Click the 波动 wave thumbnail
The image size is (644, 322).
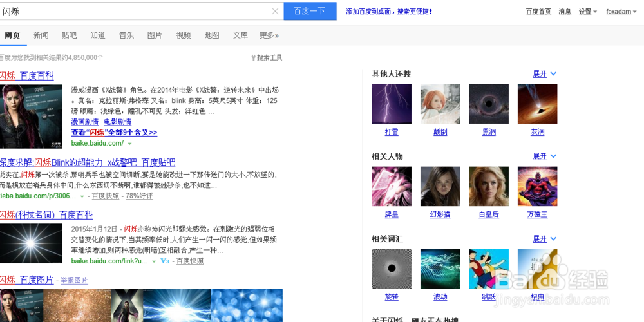[440, 269]
